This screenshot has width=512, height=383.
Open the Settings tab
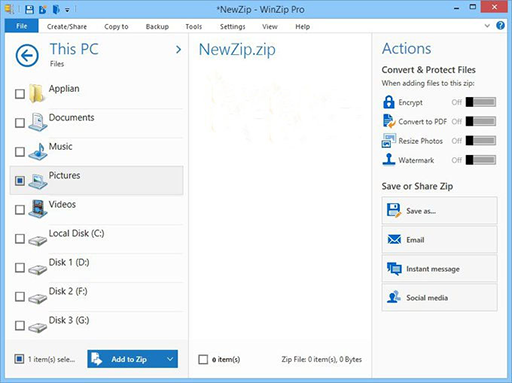click(x=232, y=26)
